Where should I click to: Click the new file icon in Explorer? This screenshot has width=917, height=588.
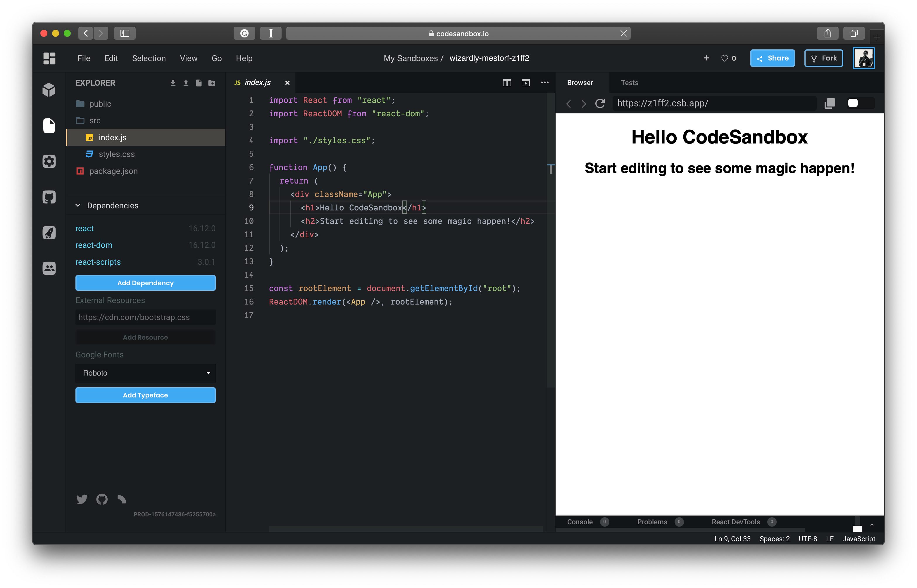(199, 83)
